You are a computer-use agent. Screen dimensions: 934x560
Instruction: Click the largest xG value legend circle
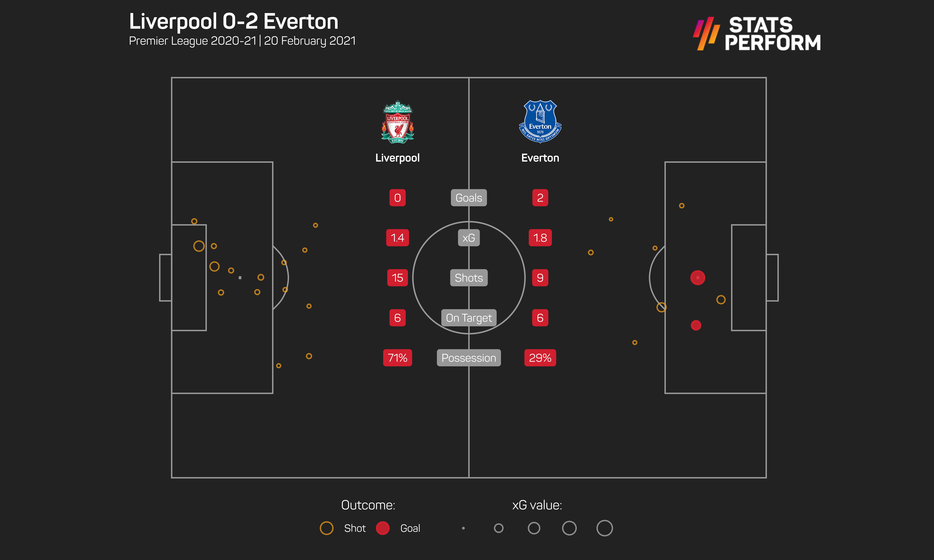click(x=604, y=528)
